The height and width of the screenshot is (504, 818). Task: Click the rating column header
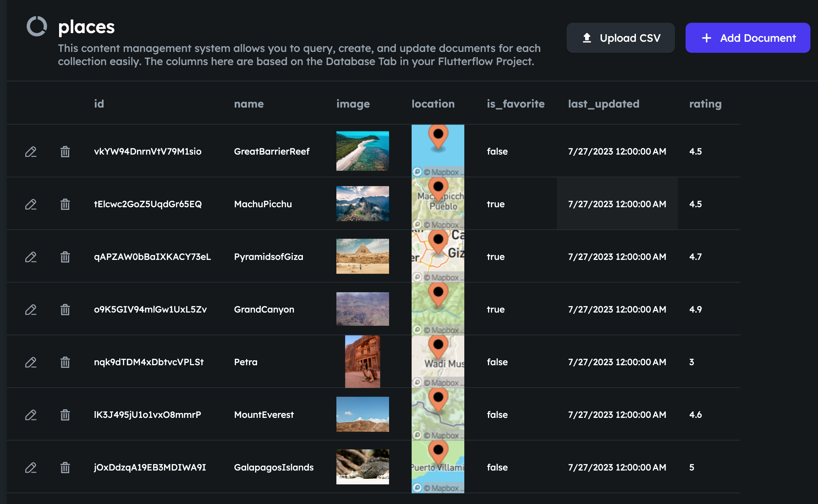click(705, 104)
